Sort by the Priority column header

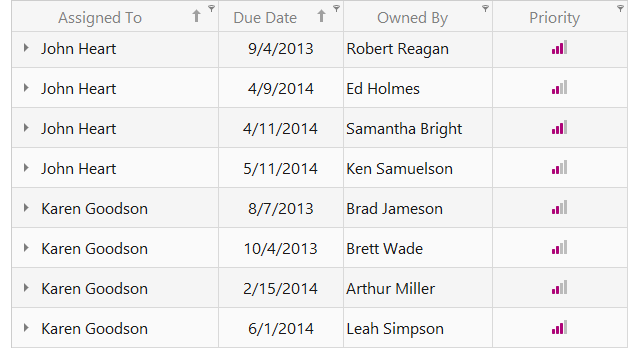[x=554, y=18]
